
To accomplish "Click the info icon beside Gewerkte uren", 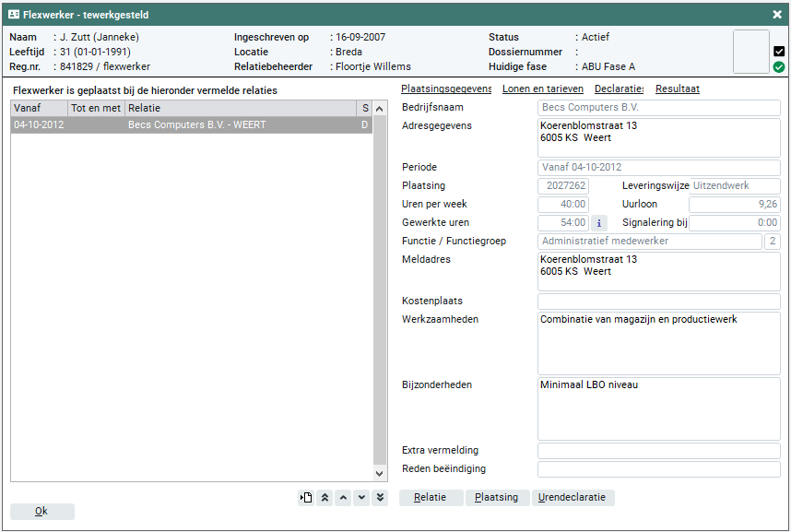I will [x=598, y=222].
